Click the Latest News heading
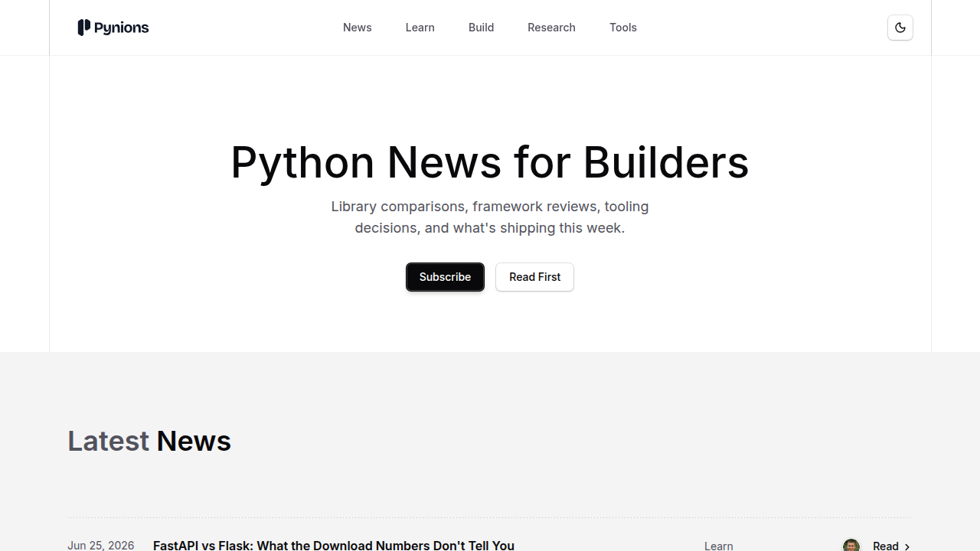The image size is (980, 551). (x=149, y=441)
